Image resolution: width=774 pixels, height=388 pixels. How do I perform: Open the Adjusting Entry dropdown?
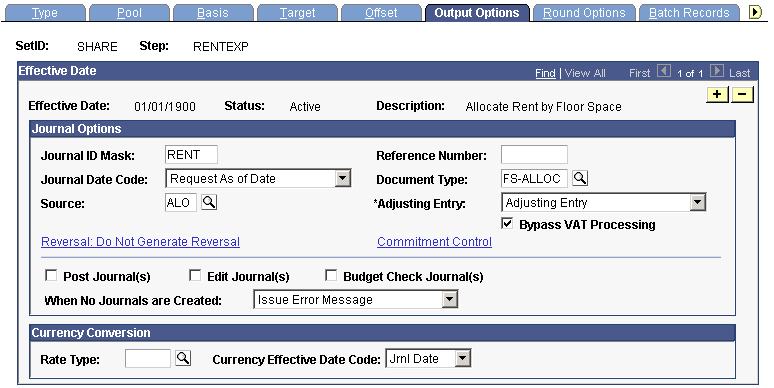coord(697,202)
